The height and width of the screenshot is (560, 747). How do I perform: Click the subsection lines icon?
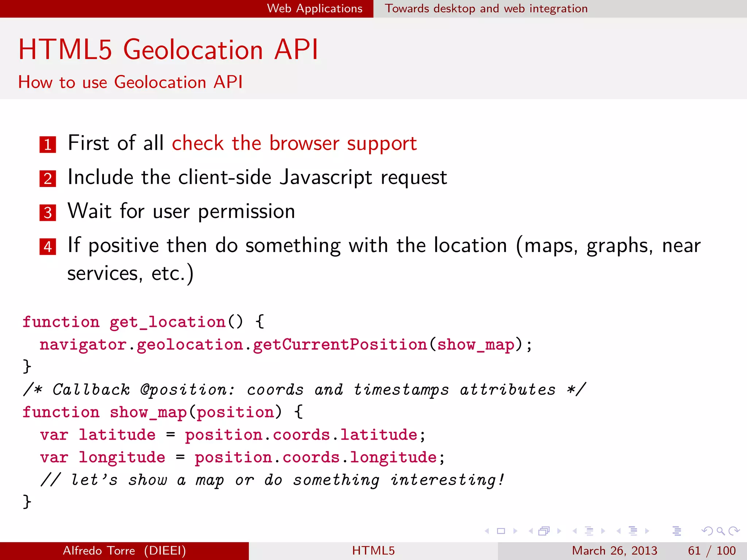589,531
